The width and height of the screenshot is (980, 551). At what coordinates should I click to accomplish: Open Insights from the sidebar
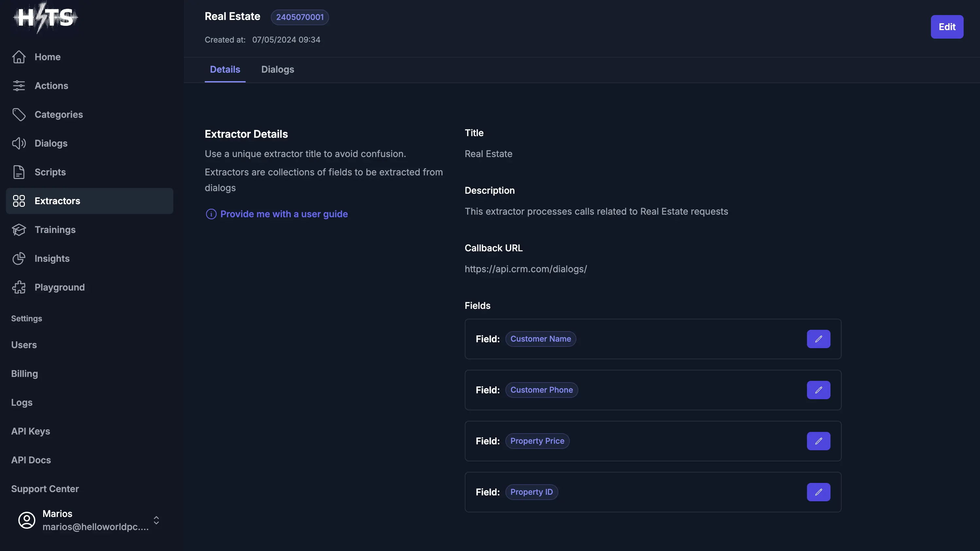tap(52, 258)
